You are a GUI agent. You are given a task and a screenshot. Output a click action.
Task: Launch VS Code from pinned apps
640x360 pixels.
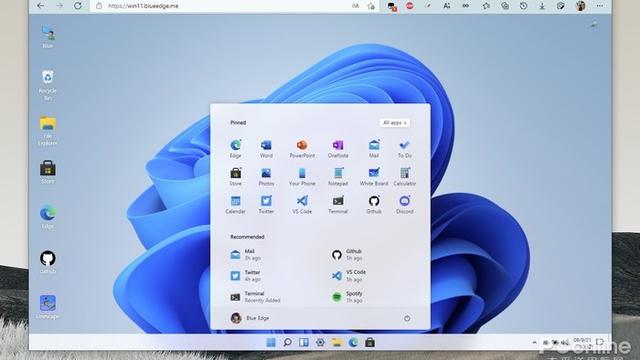pos(302,204)
